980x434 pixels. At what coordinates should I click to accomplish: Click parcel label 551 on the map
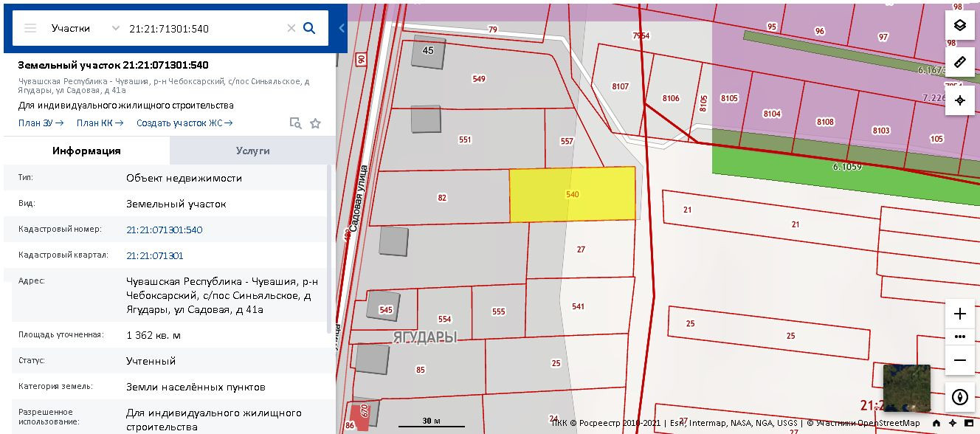464,139
